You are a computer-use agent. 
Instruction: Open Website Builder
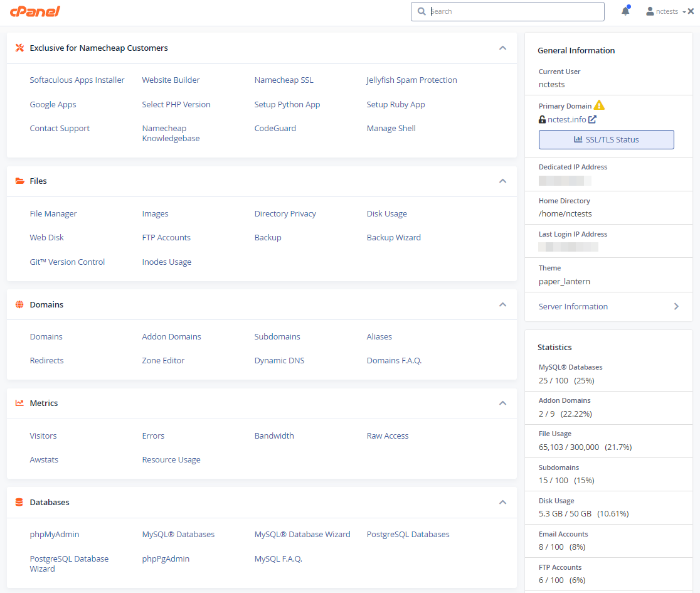click(171, 80)
